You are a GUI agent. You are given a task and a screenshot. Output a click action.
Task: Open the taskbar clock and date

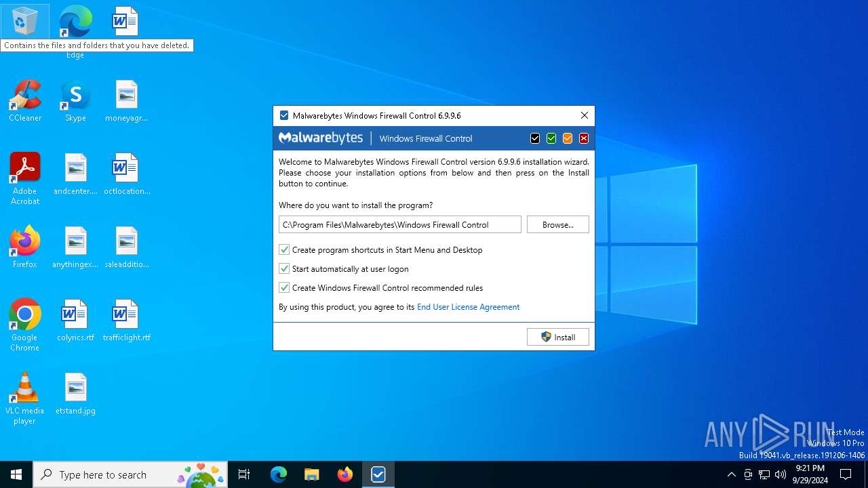[810, 474]
